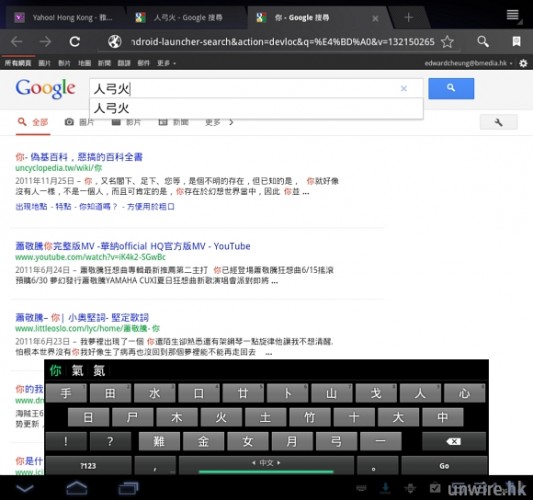Go back with the browser back arrow

(17, 42)
